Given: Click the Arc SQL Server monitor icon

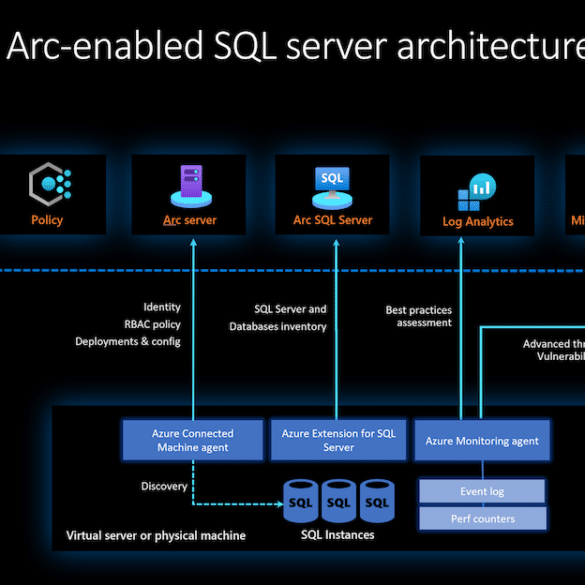Looking at the screenshot, I should (332, 188).
